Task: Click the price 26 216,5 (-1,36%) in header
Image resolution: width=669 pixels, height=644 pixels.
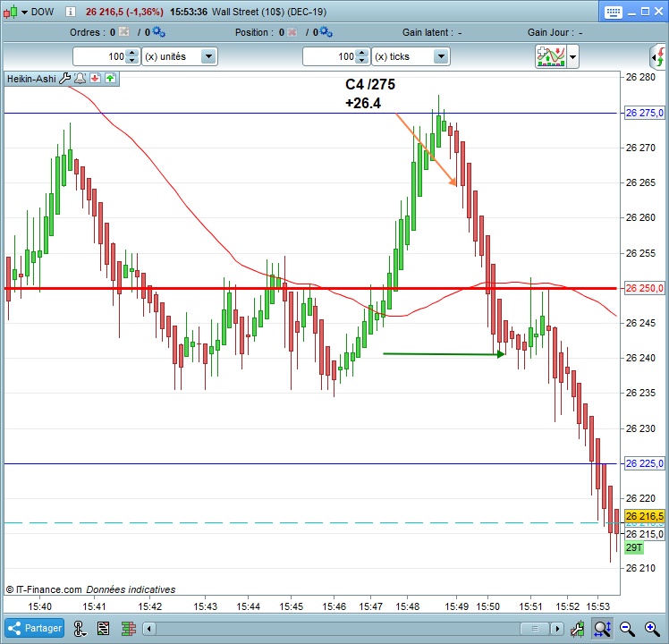Action: [x=124, y=12]
